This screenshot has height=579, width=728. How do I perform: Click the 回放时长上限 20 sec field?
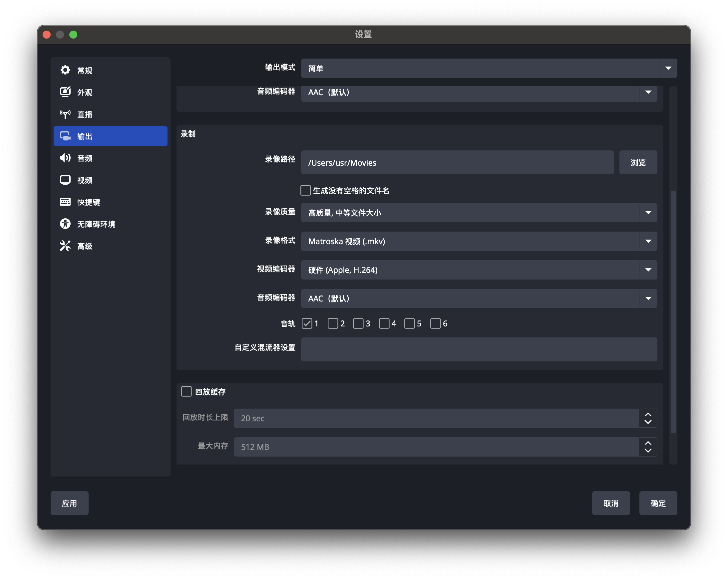click(x=436, y=418)
